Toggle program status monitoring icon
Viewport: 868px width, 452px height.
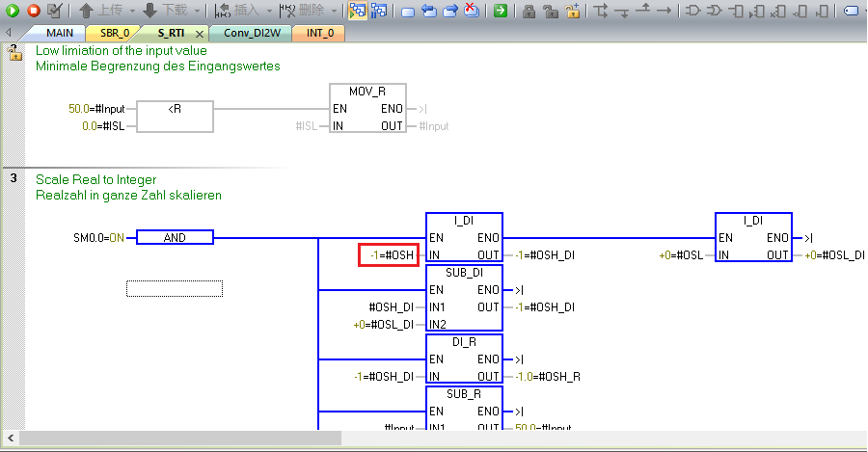357,11
